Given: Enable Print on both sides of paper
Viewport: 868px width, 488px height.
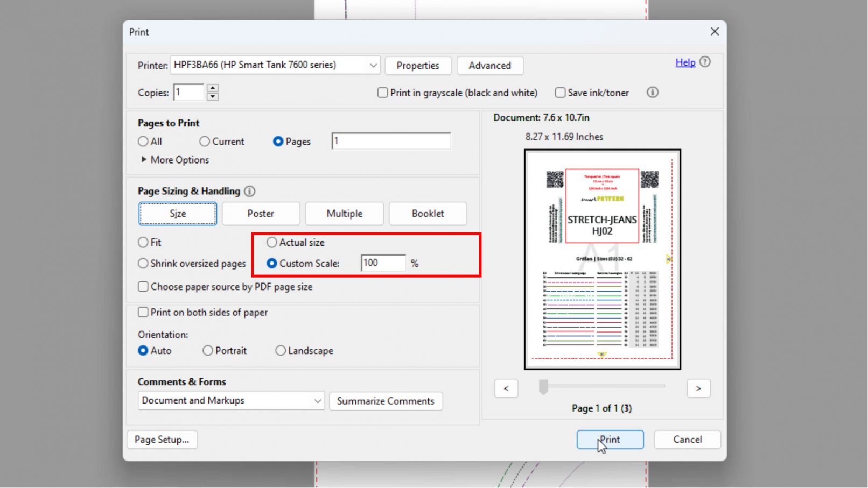Looking at the screenshot, I should pos(143,312).
